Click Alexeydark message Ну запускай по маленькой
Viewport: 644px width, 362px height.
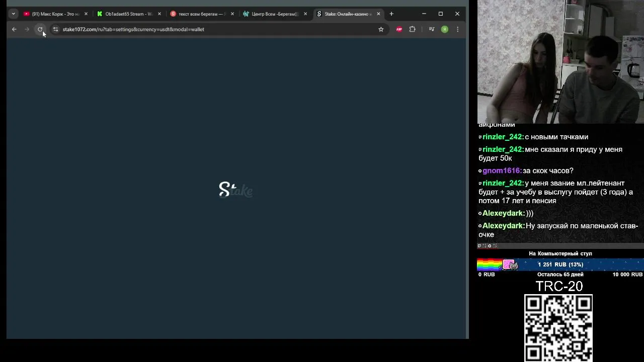(x=558, y=230)
